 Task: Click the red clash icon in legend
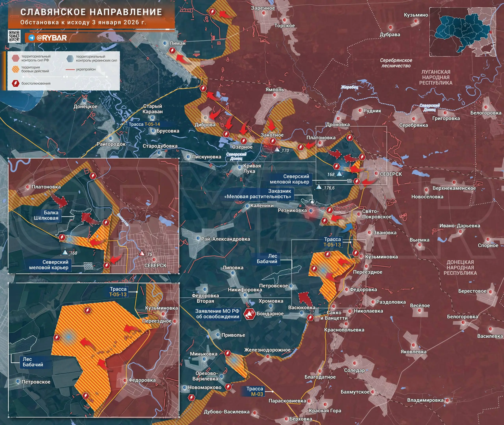15,83
